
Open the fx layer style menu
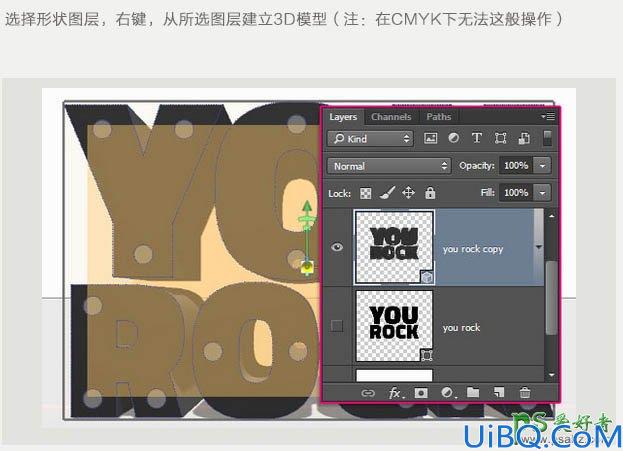coord(395,393)
